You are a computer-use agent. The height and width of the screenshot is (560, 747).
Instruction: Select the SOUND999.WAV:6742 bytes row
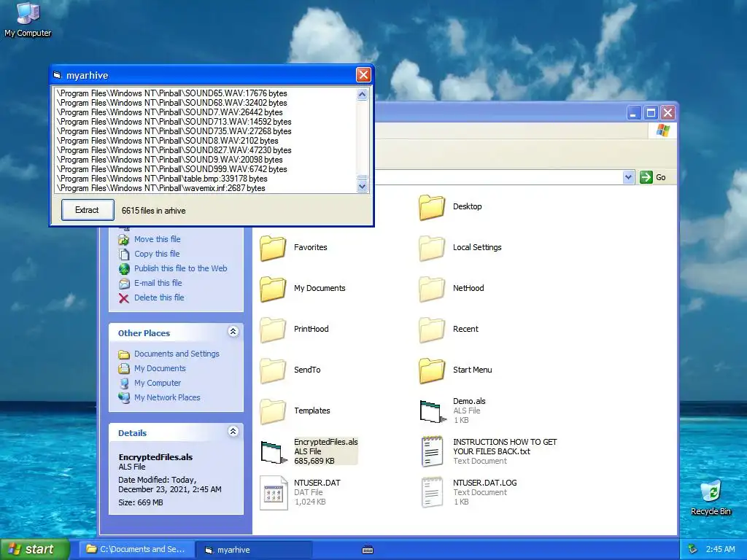point(205,169)
